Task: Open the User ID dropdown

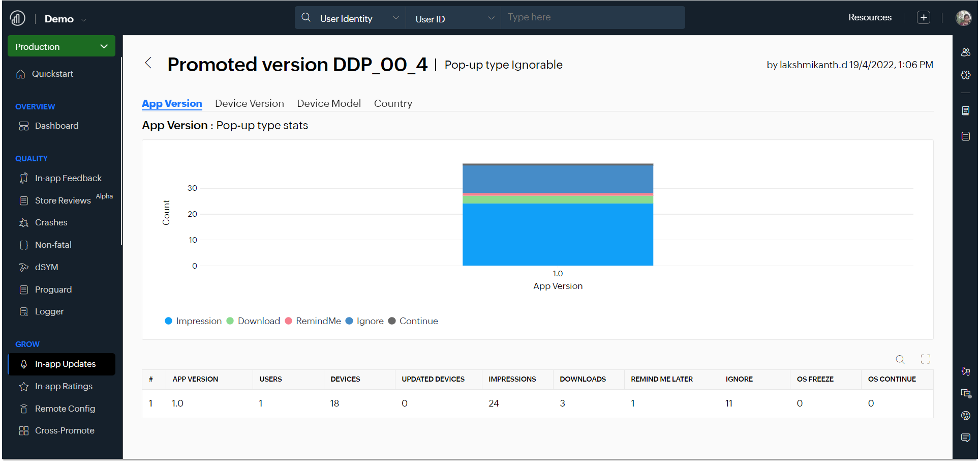Action: pyautogui.click(x=454, y=19)
